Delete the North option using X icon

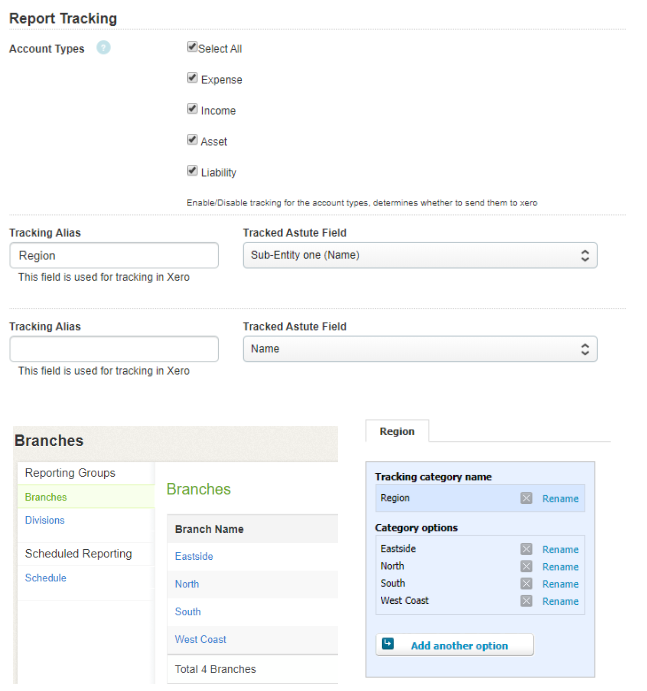point(526,566)
